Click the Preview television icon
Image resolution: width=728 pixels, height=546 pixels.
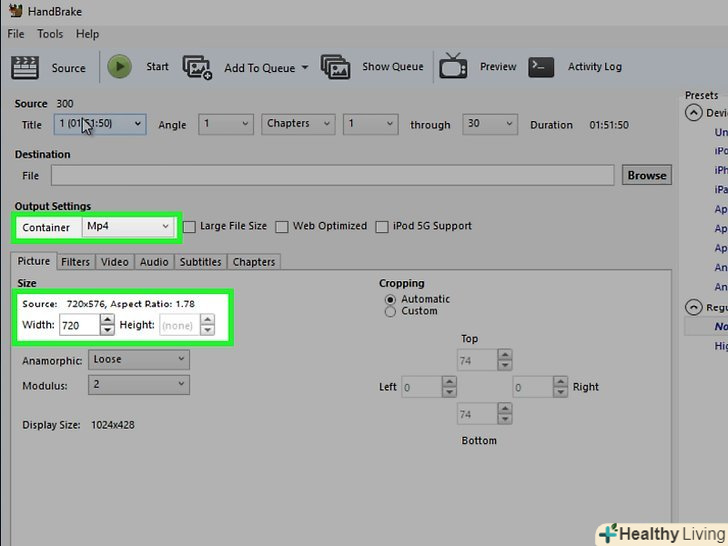pos(453,66)
